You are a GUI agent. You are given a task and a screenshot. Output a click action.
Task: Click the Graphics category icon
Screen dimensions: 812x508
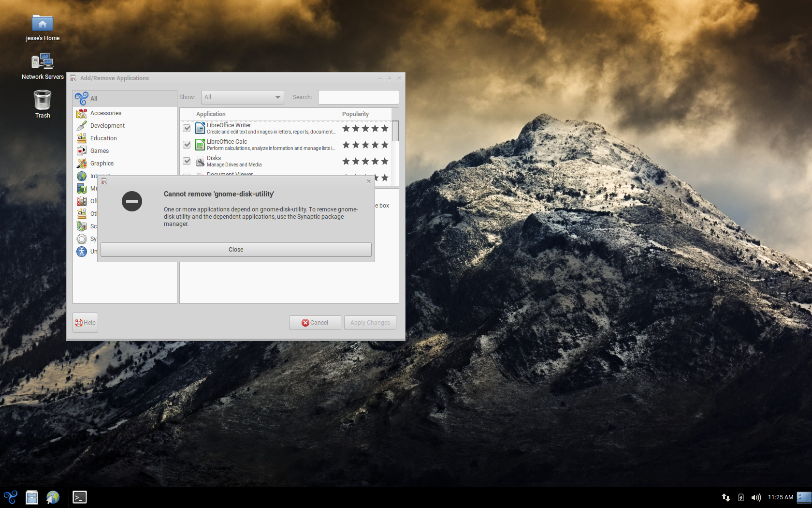[x=82, y=164]
